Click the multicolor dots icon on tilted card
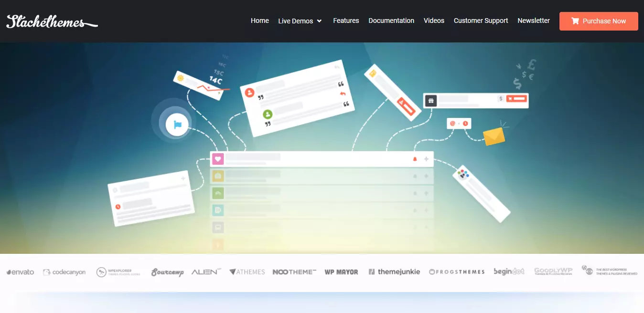Image resolution: width=644 pixels, height=313 pixels. (463, 174)
